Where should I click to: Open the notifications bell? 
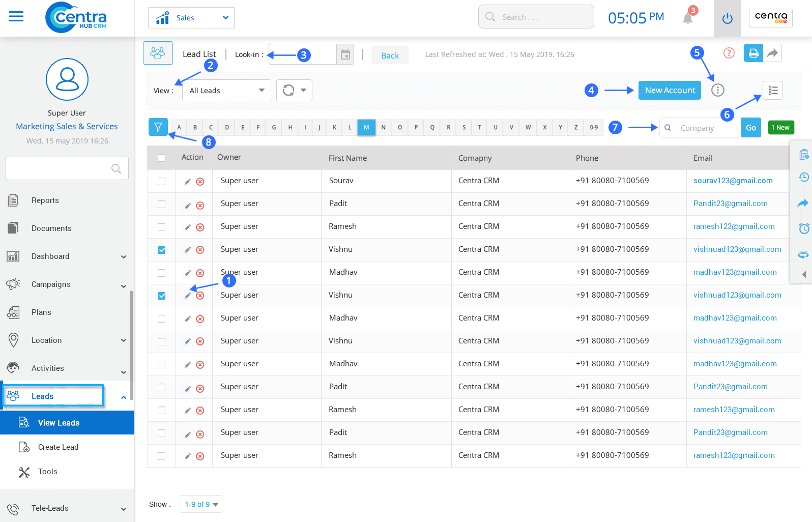tap(687, 18)
